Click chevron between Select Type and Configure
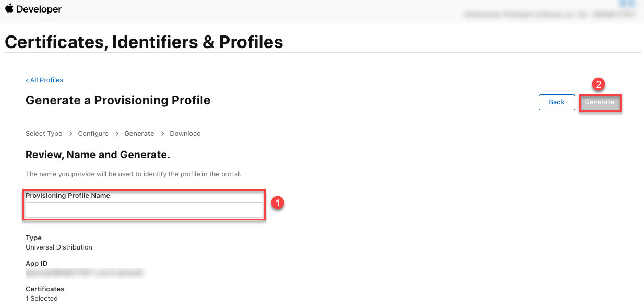The image size is (644, 308). click(x=70, y=134)
